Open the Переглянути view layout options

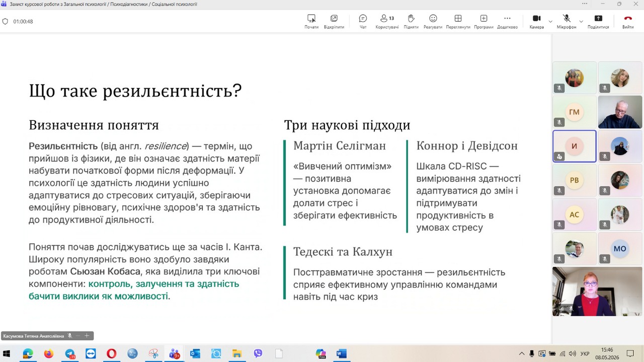(x=458, y=21)
